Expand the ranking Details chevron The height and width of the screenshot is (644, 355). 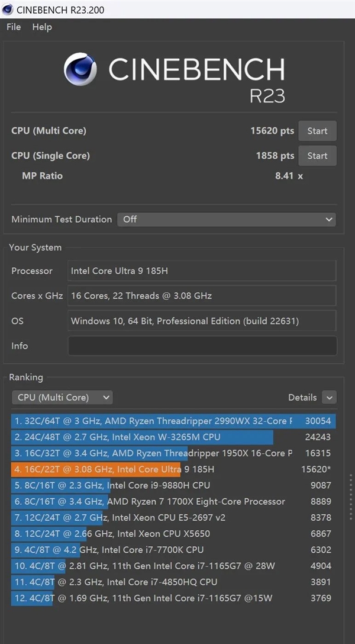click(330, 398)
